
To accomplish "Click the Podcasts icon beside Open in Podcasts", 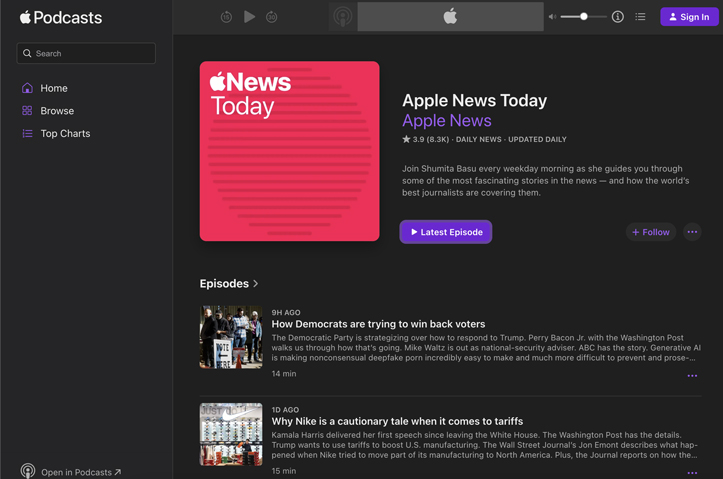I will point(28,471).
